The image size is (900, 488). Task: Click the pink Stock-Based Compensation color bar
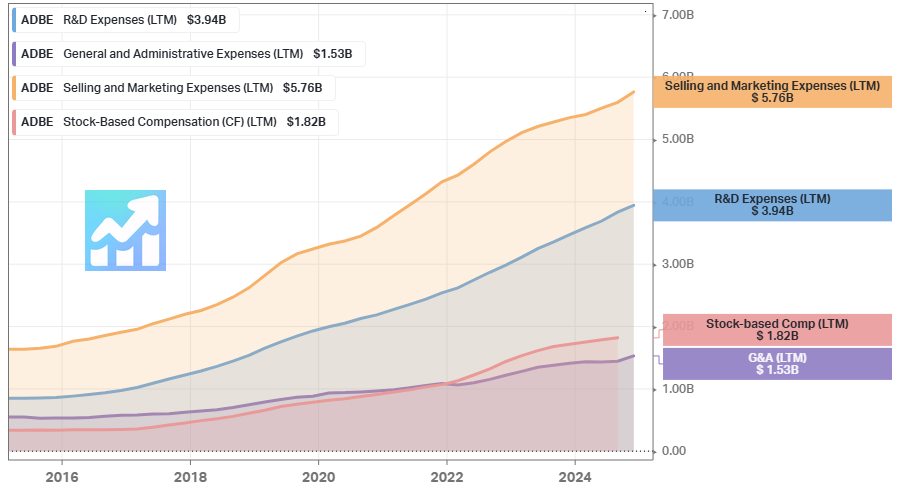coord(14,122)
